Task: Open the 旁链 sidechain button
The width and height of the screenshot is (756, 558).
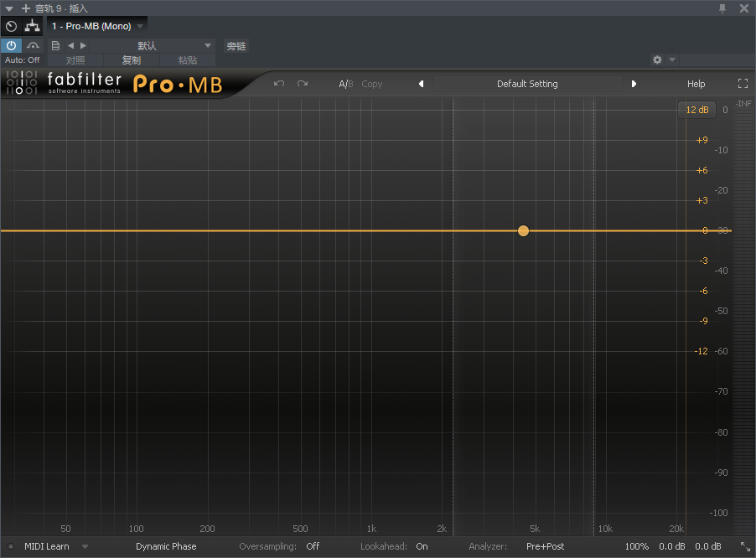Action: (236, 46)
